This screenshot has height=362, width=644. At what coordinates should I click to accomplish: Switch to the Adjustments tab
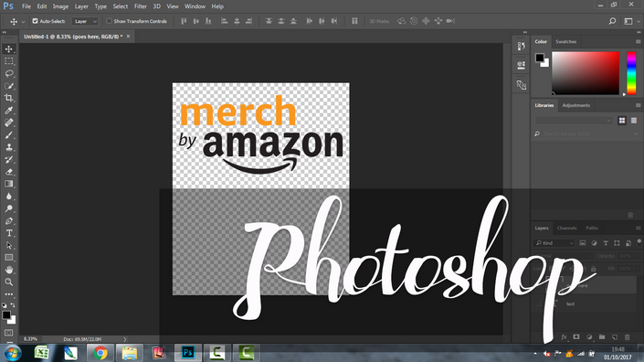tap(575, 105)
